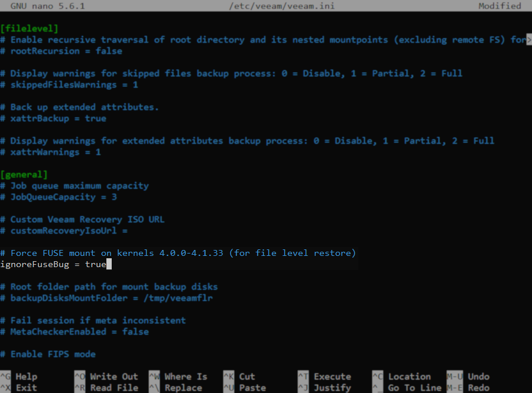Click the 'Display warnings for extended attributes' comment

(247, 141)
